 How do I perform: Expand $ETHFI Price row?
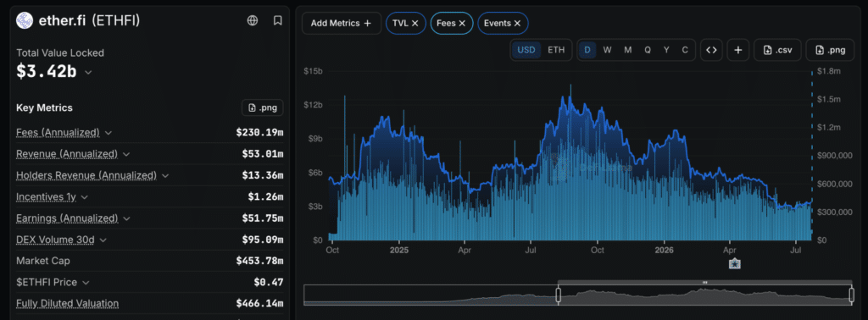[x=86, y=283]
